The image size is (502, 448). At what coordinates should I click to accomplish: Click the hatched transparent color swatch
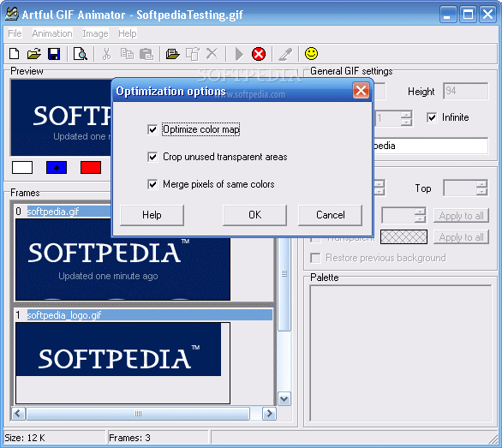(x=403, y=237)
